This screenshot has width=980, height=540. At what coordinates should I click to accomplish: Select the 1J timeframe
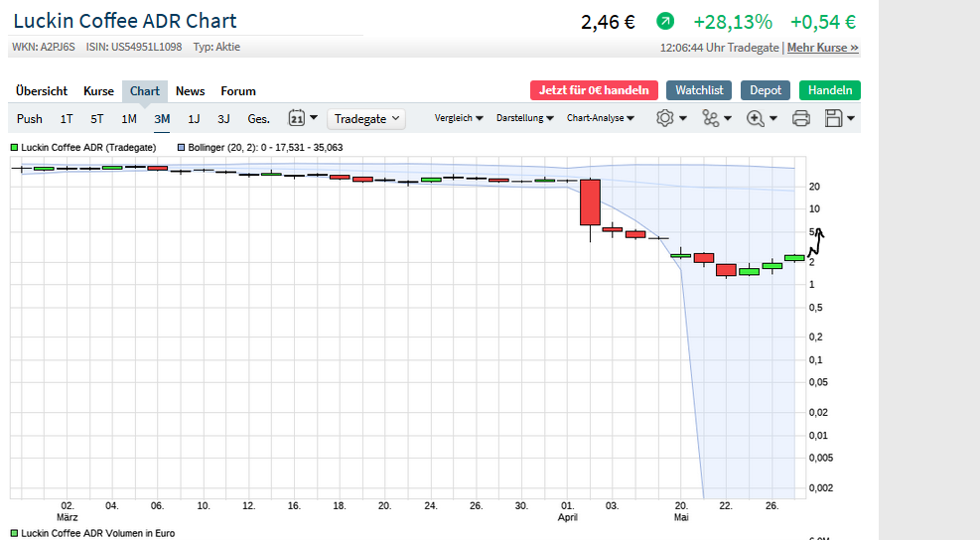(x=194, y=119)
